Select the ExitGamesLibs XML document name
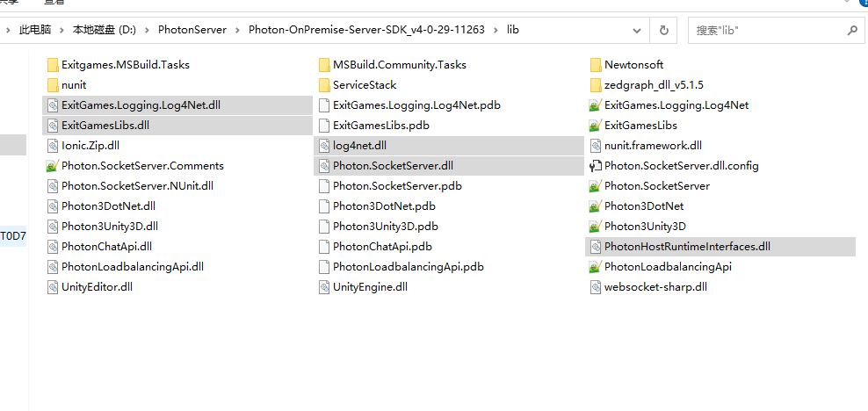Image resolution: width=868 pixels, height=411 pixels. pos(640,126)
